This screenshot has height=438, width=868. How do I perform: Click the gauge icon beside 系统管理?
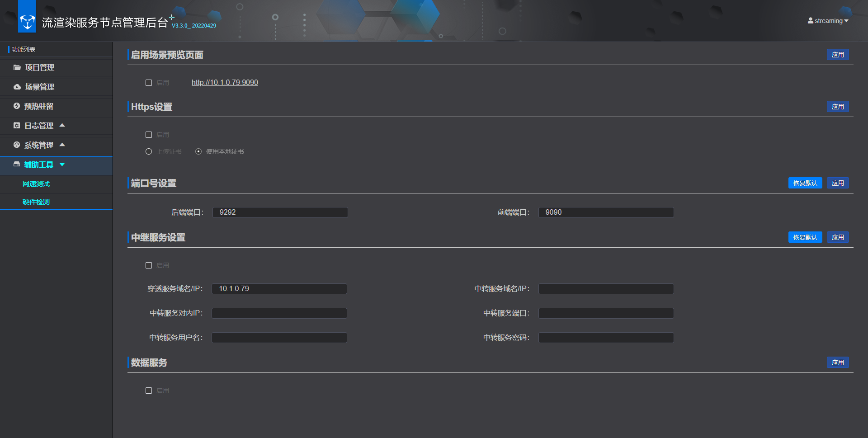pos(17,145)
